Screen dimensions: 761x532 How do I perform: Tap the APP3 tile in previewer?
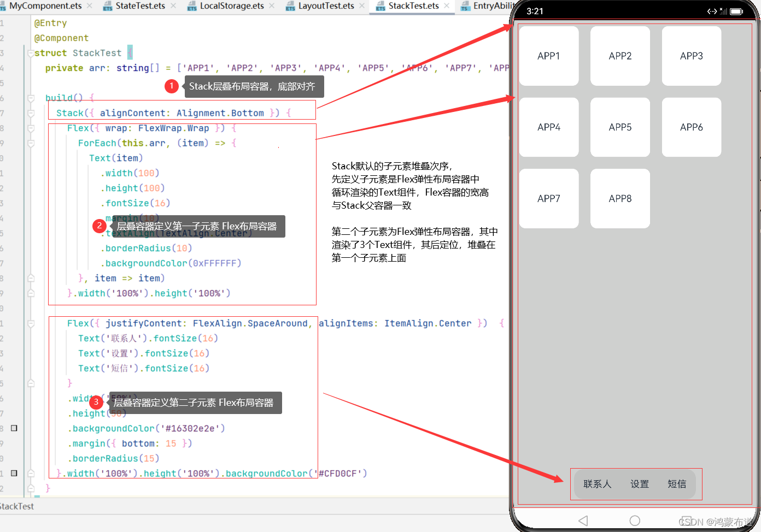coord(692,56)
